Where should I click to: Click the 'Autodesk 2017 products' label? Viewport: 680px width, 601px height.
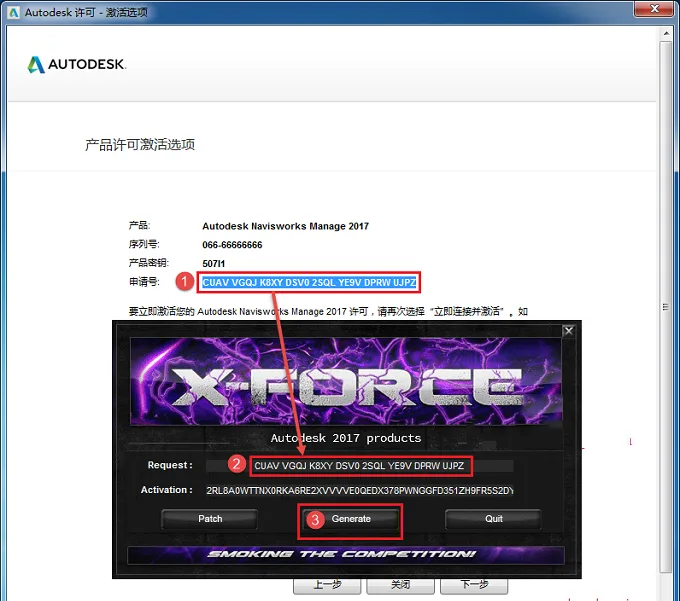pyautogui.click(x=346, y=438)
